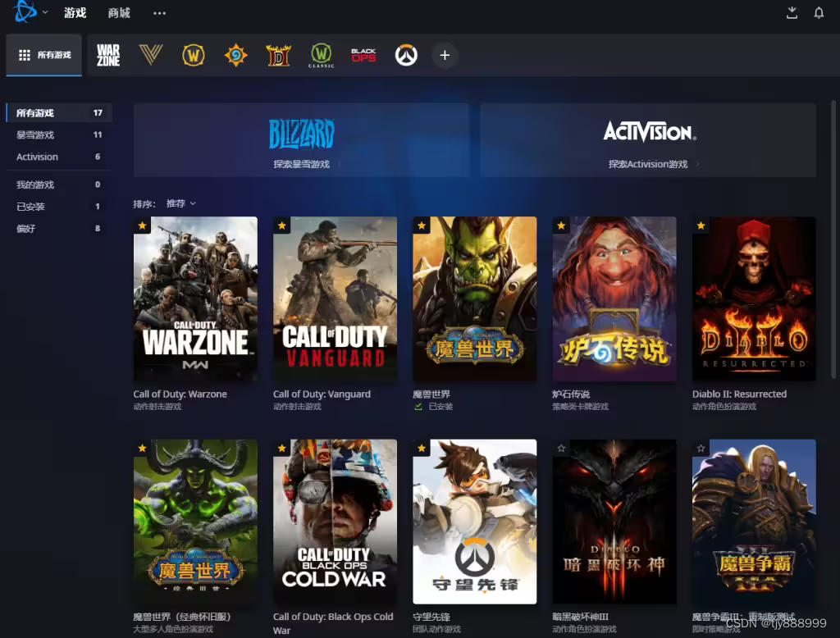
Task: Open the Activision 探索Activision游戏 banner
Action: 648,140
